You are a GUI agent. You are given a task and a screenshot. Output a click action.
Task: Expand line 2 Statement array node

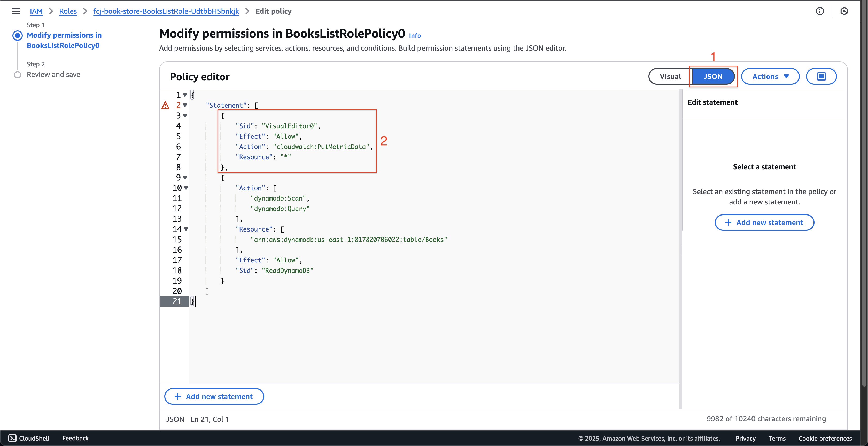185,105
